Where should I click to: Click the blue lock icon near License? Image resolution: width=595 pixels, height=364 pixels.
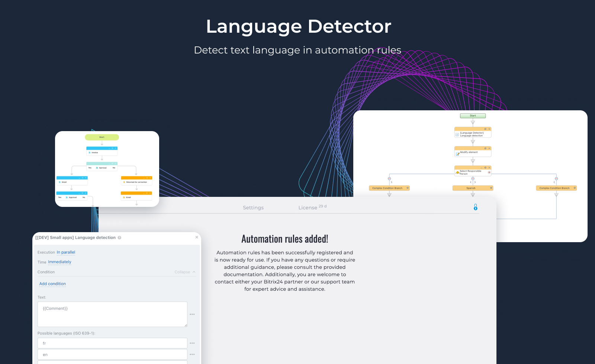(475, 207)
